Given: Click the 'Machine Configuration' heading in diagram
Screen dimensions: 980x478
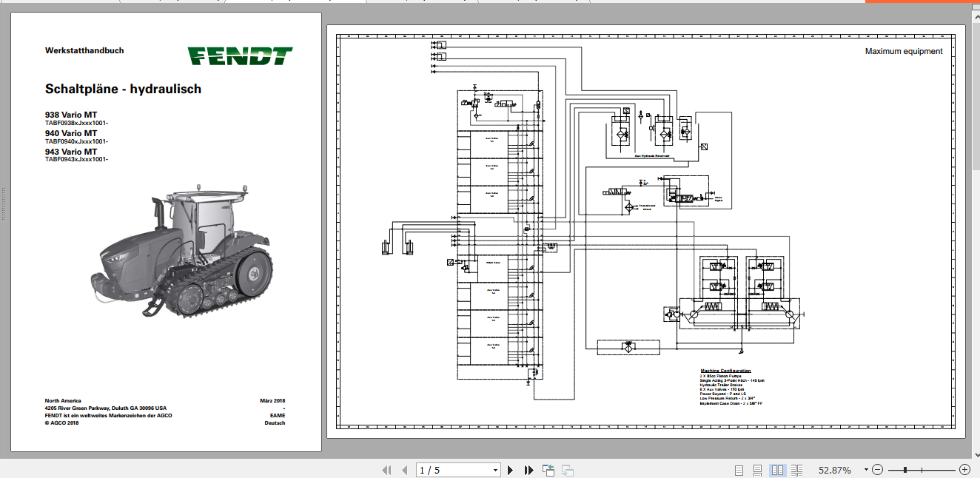Looking at the screenshot, I should [x=725, y=371].
